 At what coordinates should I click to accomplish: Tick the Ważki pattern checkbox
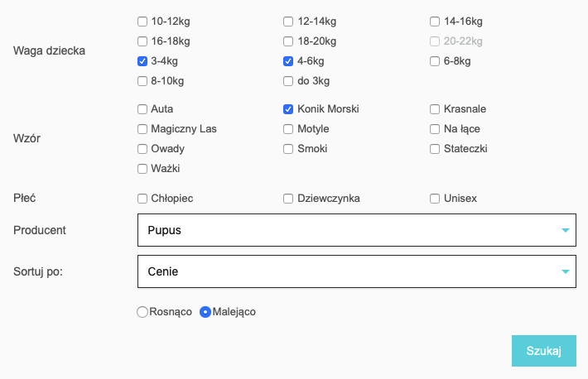(142, 169)
